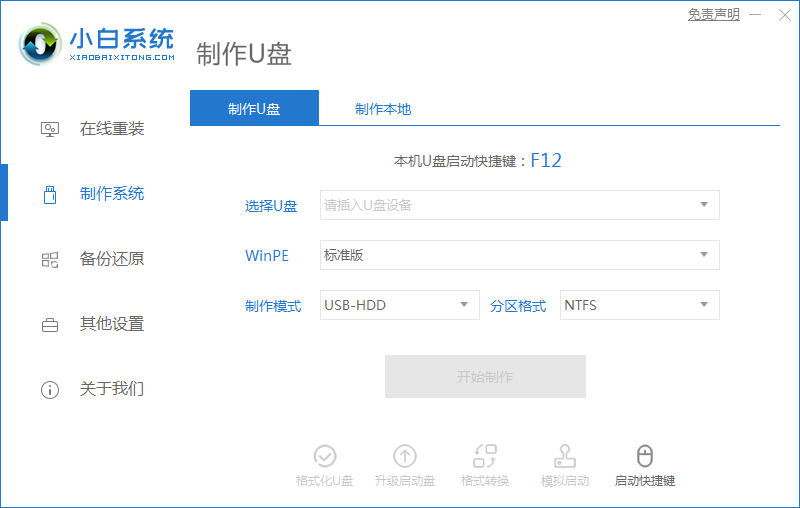Click the XIAOBAIXITONG.COM text under the logo
Image resolution: width=800 pixels, height=508 pixels.
pos(122,57)
